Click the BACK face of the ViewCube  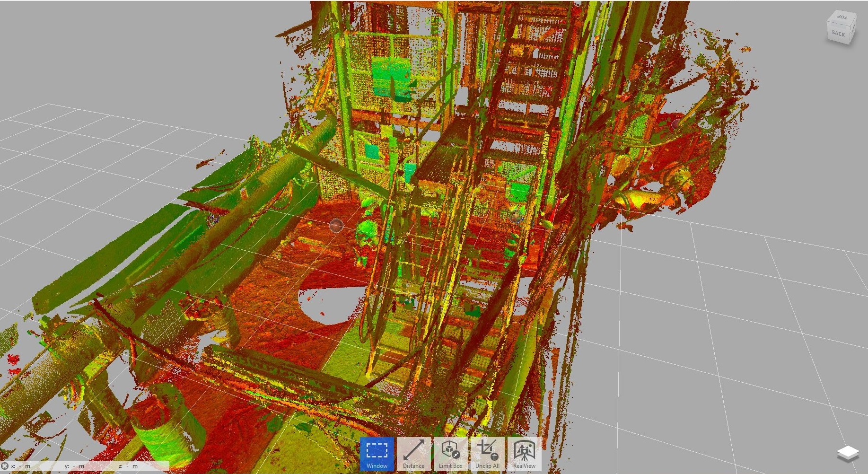point(838,34)
